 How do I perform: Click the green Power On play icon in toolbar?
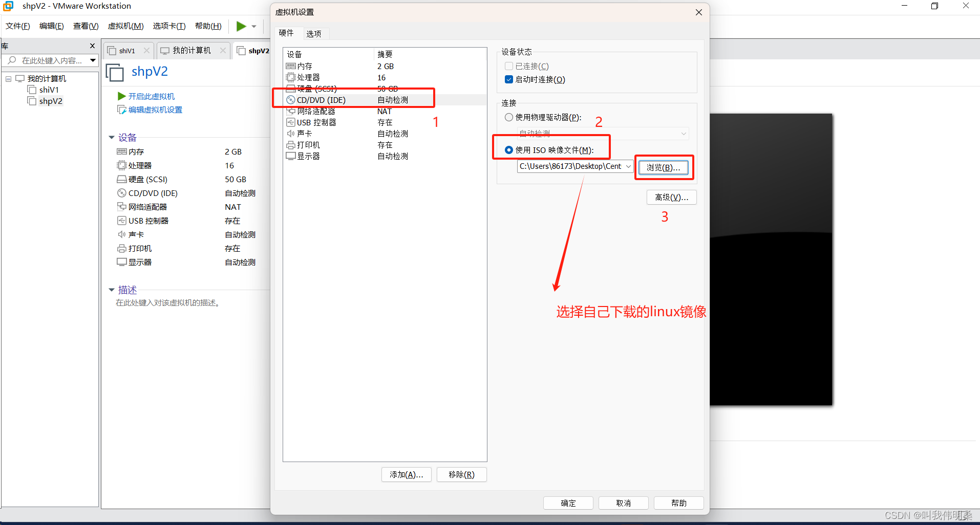click(241, 26)
